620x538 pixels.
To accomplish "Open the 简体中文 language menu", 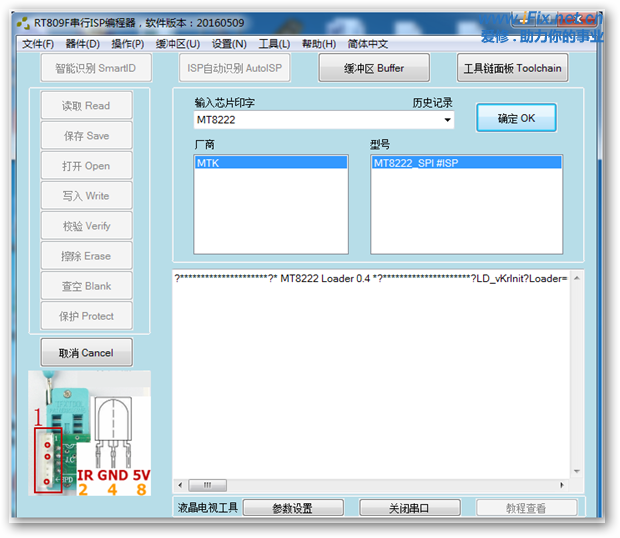I will pos(367,44).
